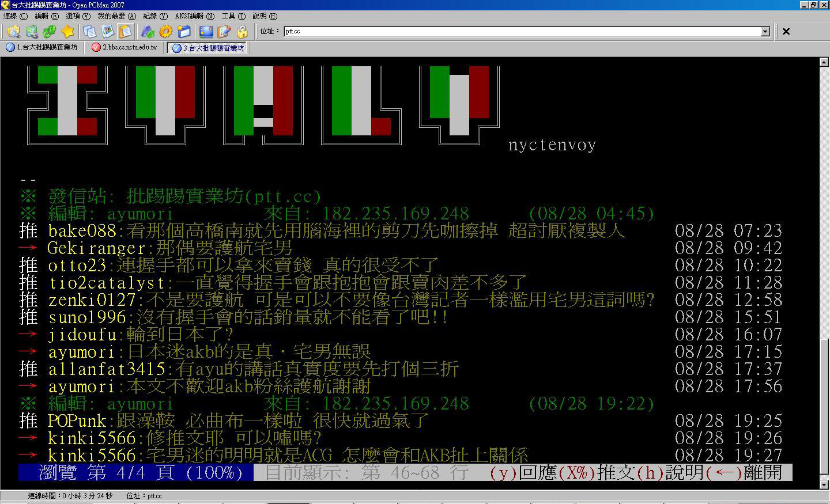Click the username zenki0127
Screen dimensions: 830x504
click(x=92, y=300)
